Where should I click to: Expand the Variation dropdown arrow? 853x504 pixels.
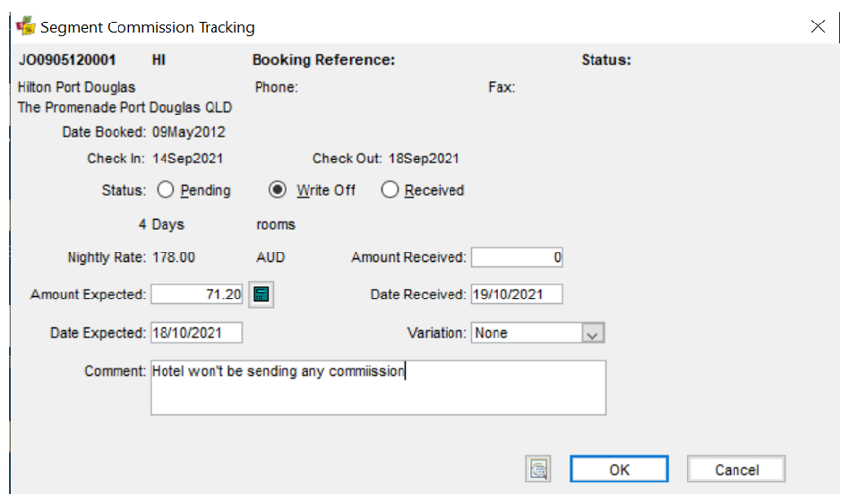[x=592, y=333]
